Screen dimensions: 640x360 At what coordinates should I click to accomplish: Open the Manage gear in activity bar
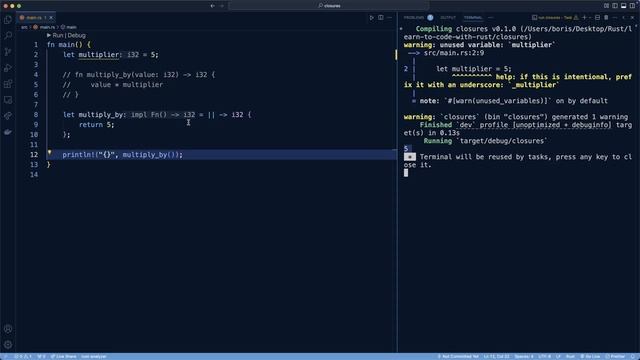[8, 345]
